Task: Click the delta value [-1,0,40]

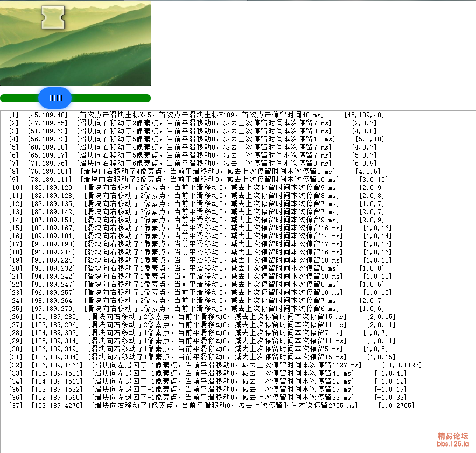Action: coord(391,373)
